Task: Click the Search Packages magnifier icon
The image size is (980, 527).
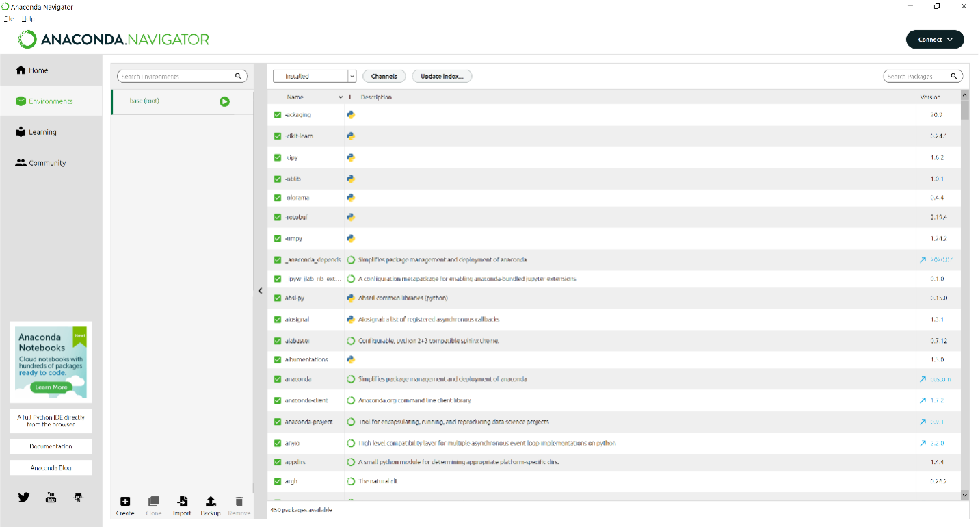Action: 954,76
